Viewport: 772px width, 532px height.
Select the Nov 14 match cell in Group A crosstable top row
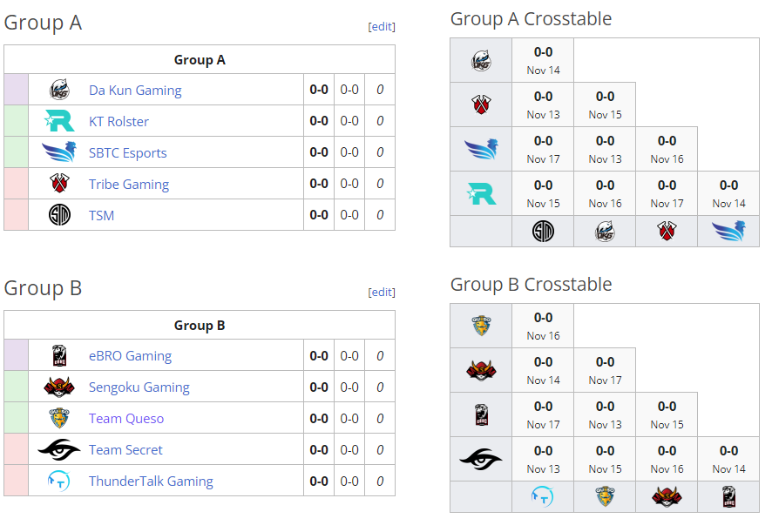tap(543, 61)
